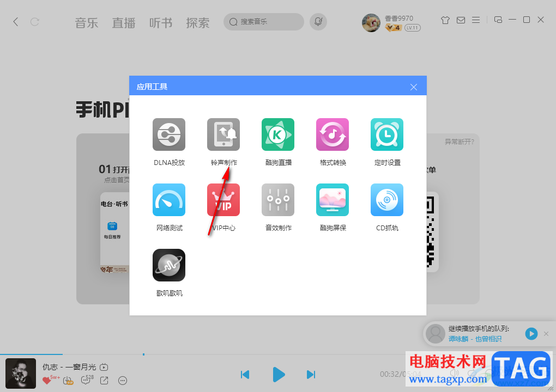556x392 pixels.
Task: Switch to the 听书 tab
Action: coord(161,23)
